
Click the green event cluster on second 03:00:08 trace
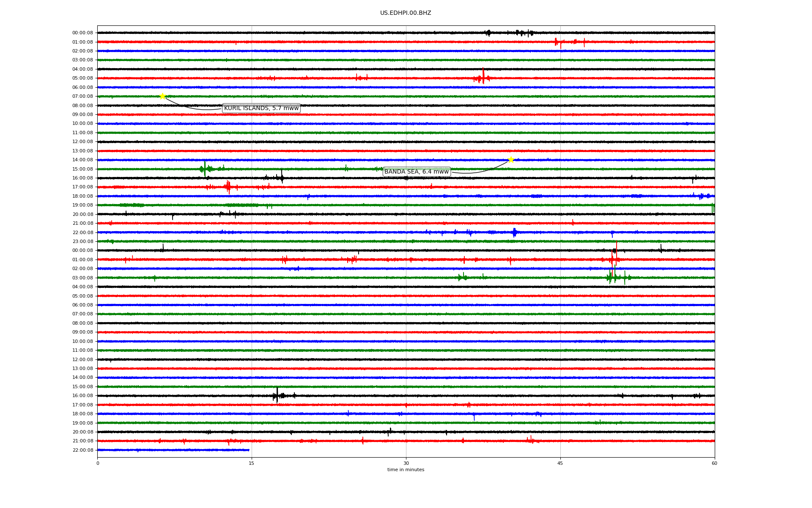tap(614, 277)
